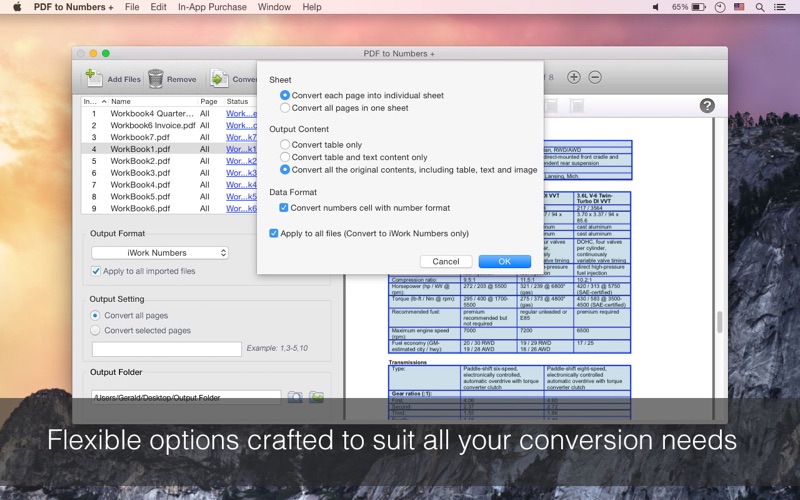Open the Window menu

click(x=274, y=7)
